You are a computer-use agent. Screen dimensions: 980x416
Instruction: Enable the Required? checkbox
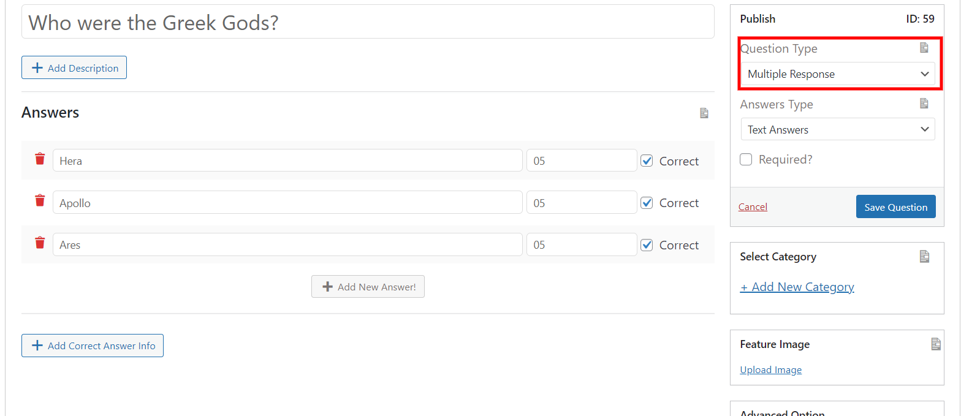[x=746, y=159]
